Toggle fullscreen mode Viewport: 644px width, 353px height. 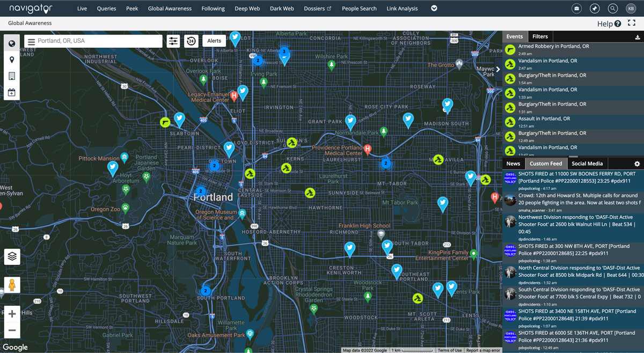click(632, 23)
